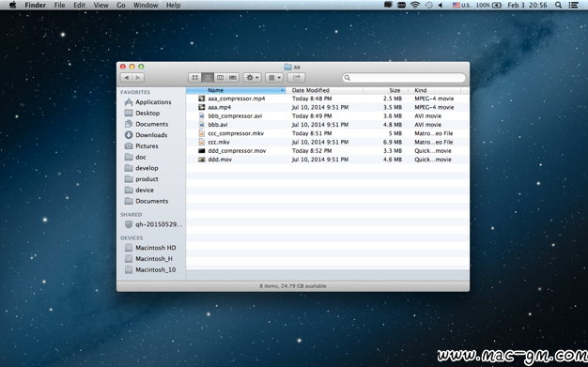Image resolution: width=588 pixels, height=367 pixels.
Task: Sort by the Name column header
Action: click(236, 90)
